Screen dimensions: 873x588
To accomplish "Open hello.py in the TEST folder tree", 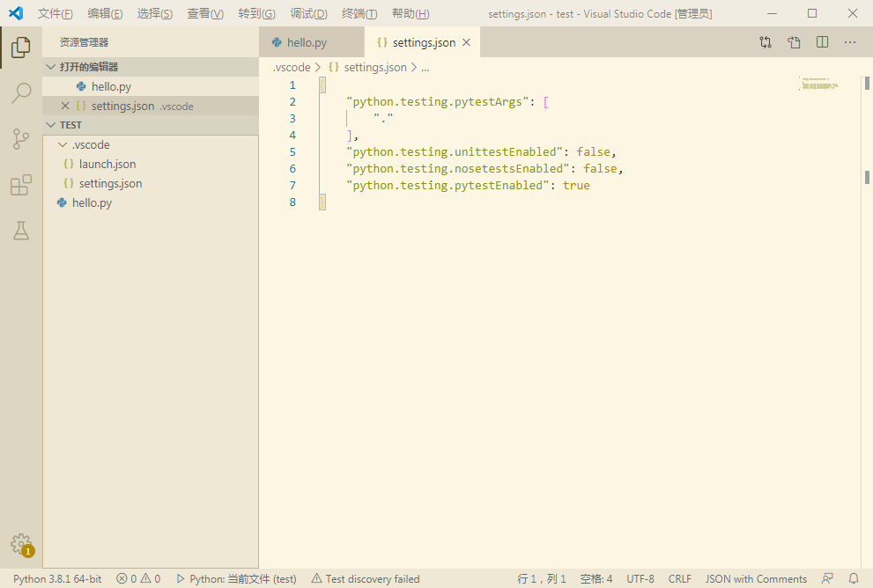I will tap(151, 203).
